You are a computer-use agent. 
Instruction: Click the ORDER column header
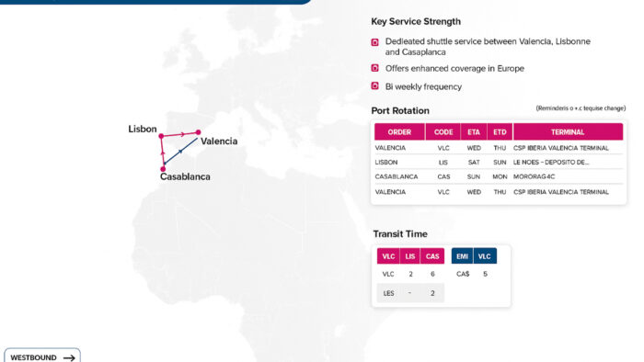399,132
